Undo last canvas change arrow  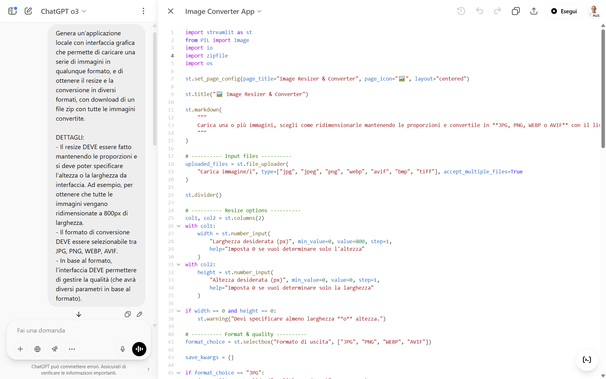pos(480,11)
